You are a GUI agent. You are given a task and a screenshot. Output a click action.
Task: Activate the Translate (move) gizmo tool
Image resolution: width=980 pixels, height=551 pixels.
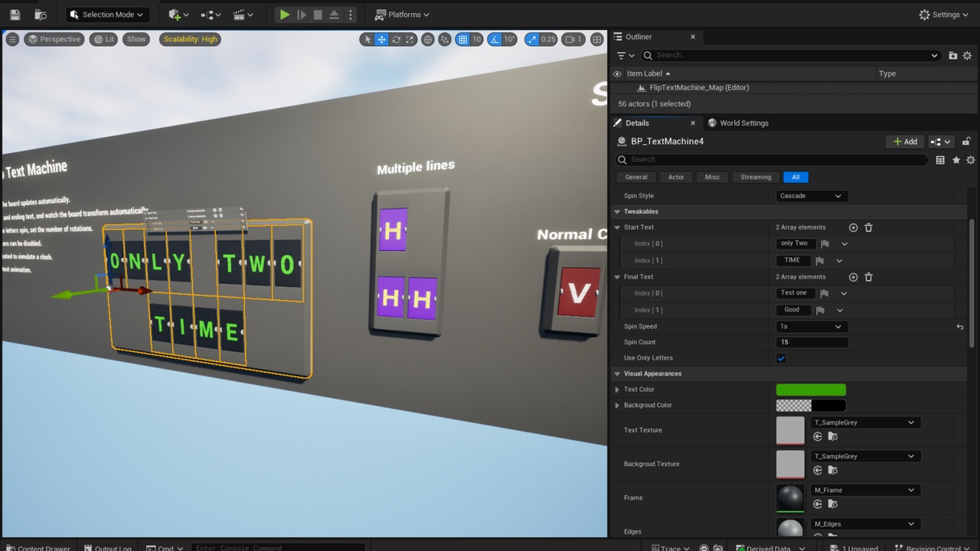pos(381,39)
